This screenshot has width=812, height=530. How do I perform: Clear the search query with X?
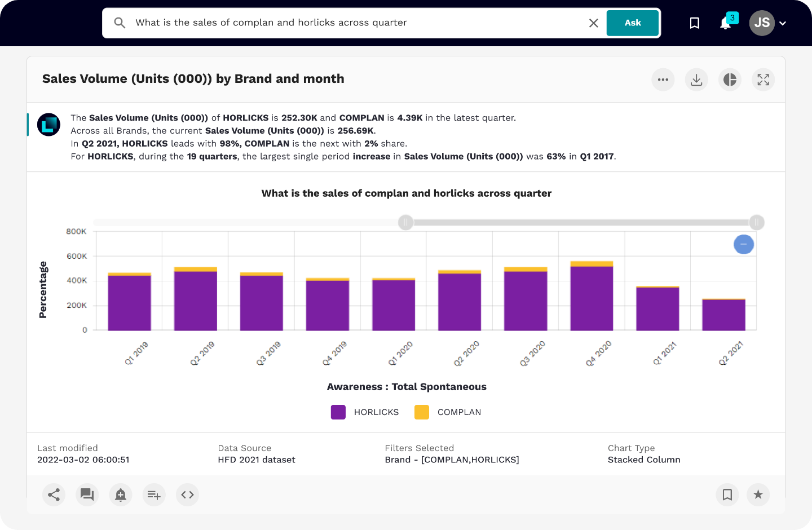point(593,23)
